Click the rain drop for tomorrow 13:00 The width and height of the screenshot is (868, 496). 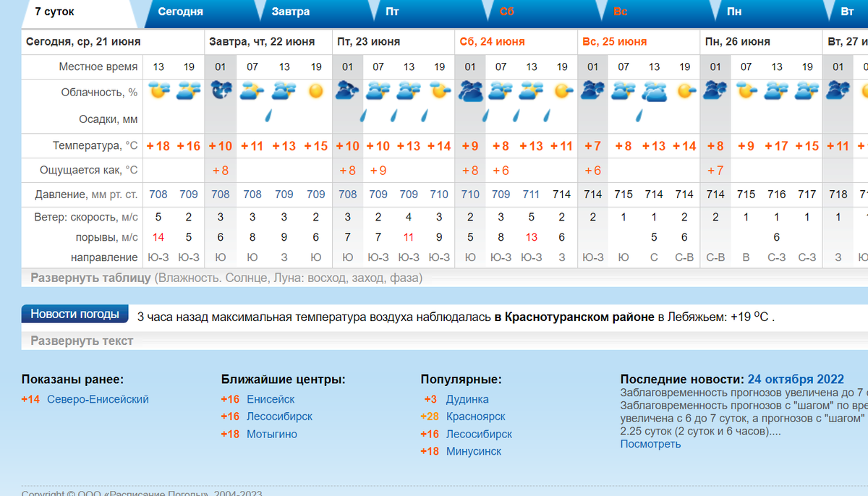coord(268,116)
